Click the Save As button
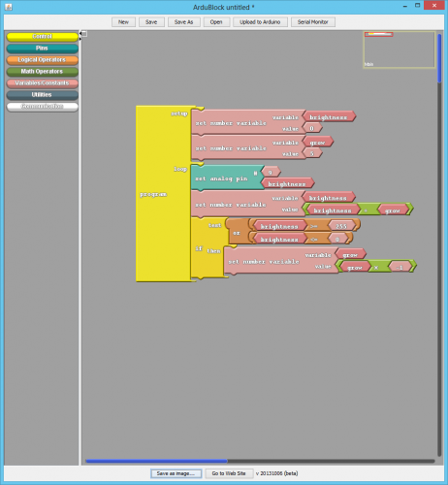 pos(183,22)
